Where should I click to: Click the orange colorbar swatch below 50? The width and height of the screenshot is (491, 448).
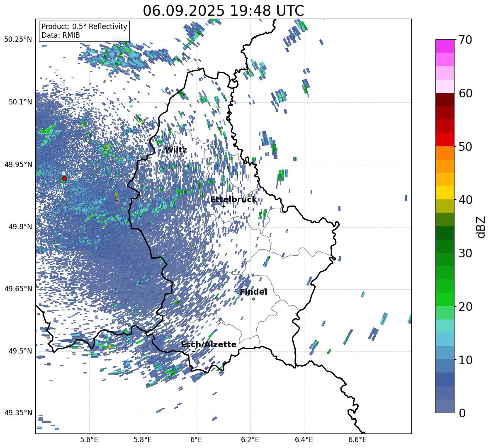[445, 153]
